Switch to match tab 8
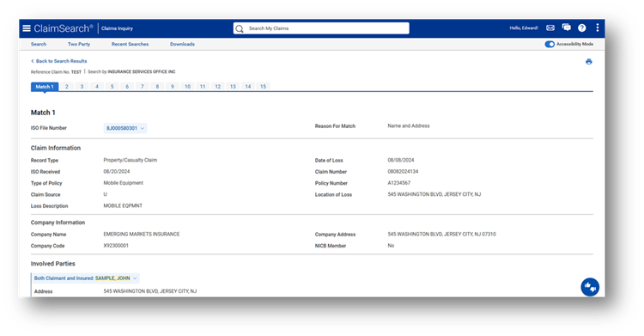 [157, 87]
